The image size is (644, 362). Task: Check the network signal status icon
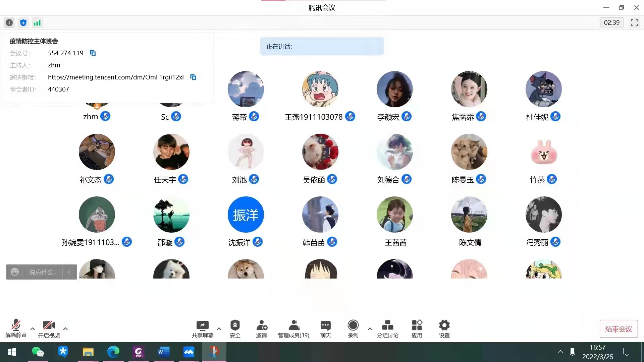click(37, 22)
